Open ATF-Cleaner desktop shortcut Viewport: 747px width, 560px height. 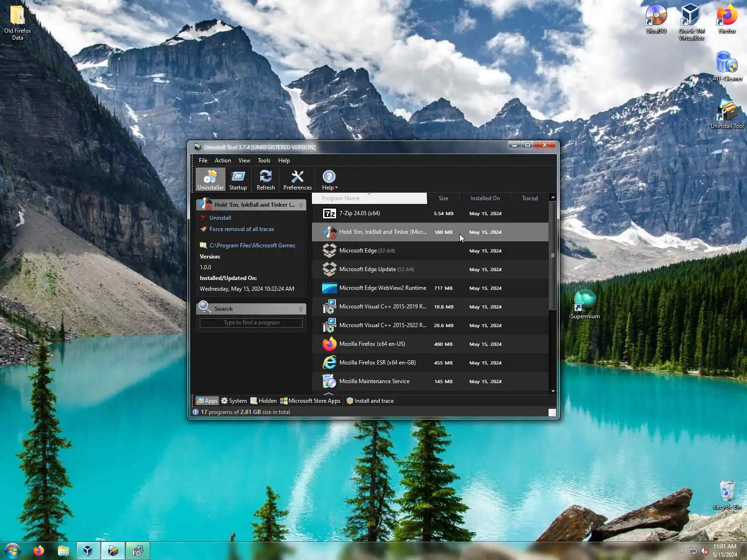click(x=727, y=66)
